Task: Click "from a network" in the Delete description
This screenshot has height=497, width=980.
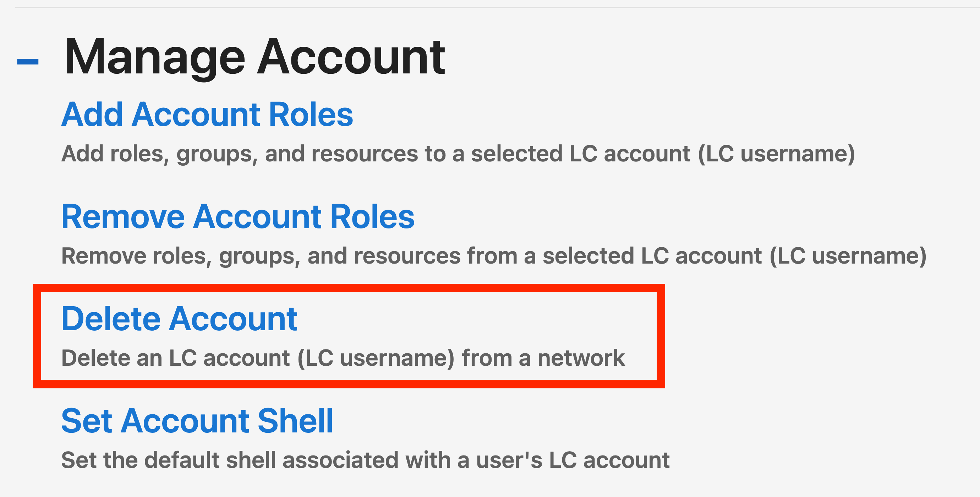Action: 543,358
